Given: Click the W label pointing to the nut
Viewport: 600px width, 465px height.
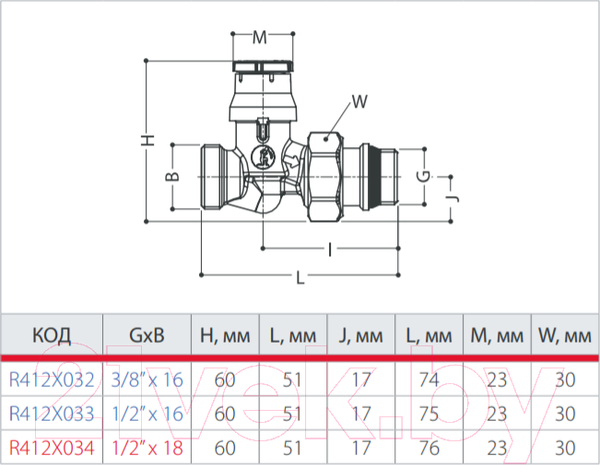Looking at the screenshot, I should coord(359,101).
